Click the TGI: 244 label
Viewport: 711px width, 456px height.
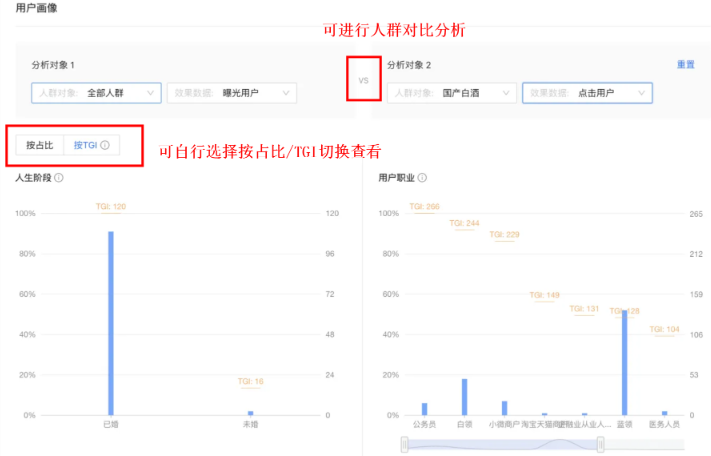[464, 223]
